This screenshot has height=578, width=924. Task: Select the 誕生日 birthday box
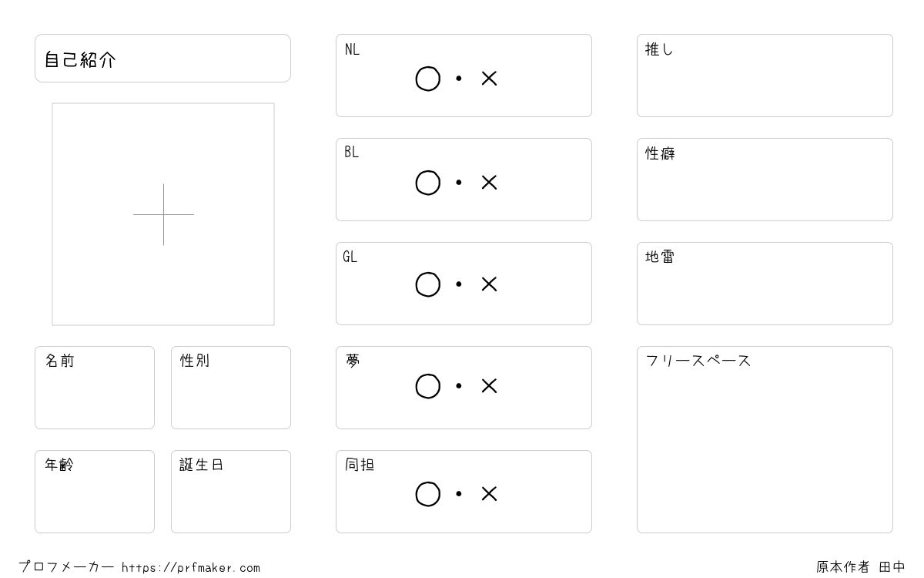231,492
